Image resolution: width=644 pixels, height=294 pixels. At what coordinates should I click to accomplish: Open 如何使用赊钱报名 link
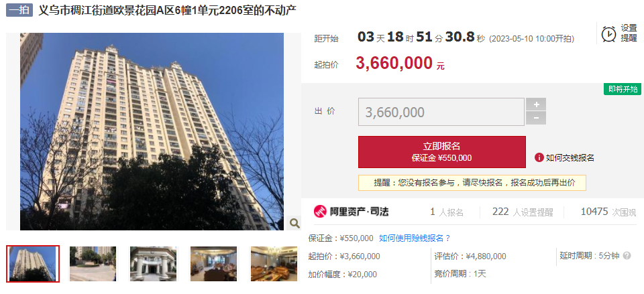415,238
